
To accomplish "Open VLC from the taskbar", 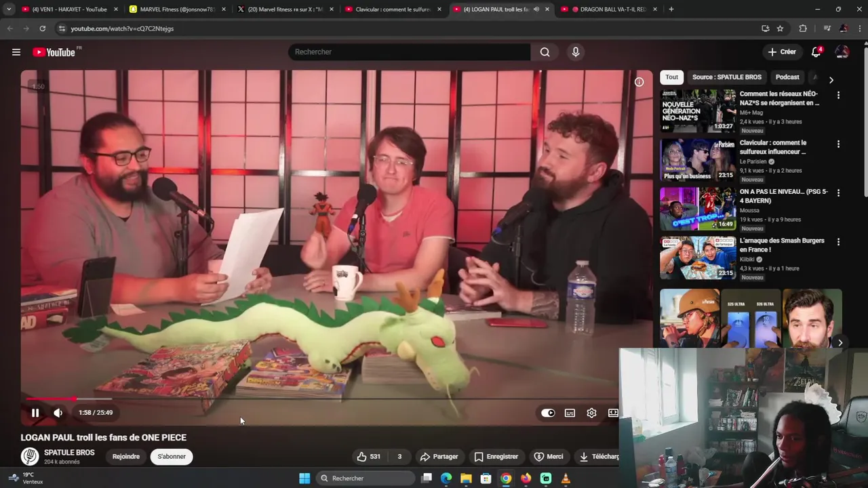I will click(x=566, y=479).
